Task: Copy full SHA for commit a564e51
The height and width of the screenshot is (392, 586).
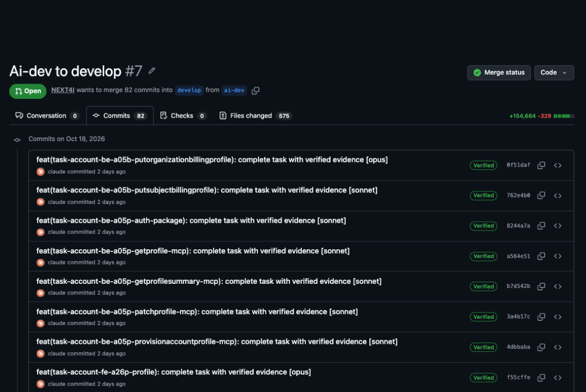Action: tap(541, 256)
